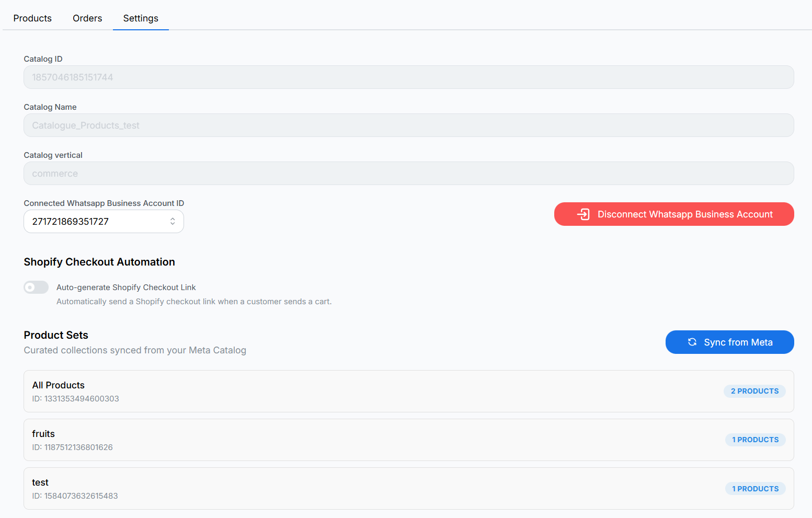Click the Catalog ID field
The height and width of the screenshot is (518, 812).
point(408,77)
